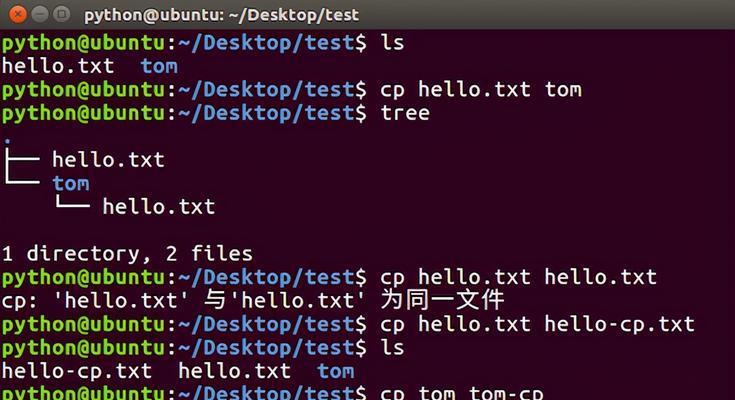Click the first 'ls' command text
This screenshot has height=400, width=735.
(x=392, y=43)
